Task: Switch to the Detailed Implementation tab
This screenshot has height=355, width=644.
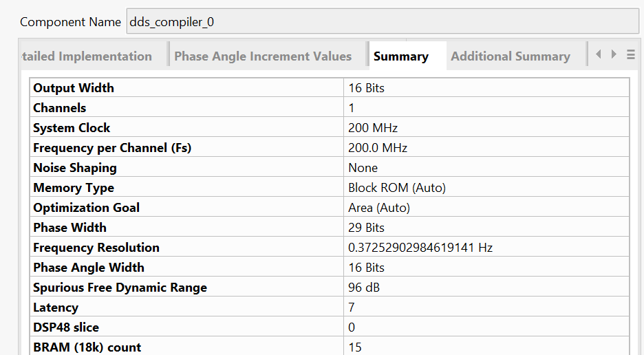Action: click(87, 56)
